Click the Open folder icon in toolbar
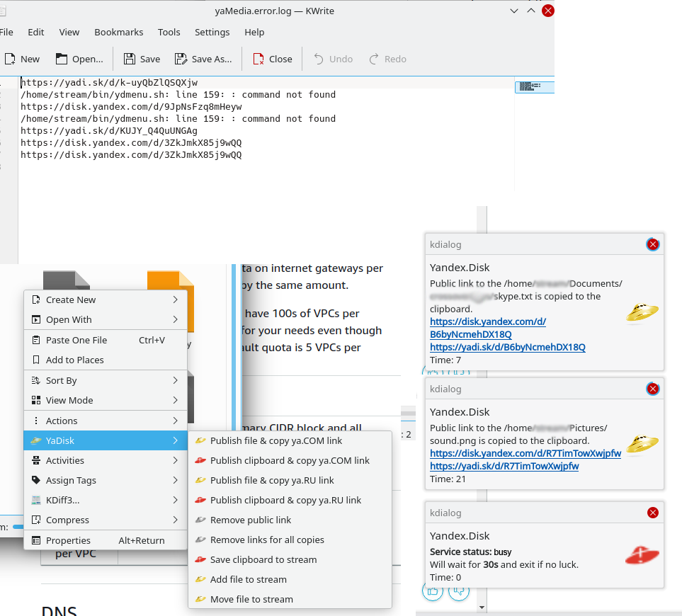This screenshot has width=682, height=616. coord(62,59)
